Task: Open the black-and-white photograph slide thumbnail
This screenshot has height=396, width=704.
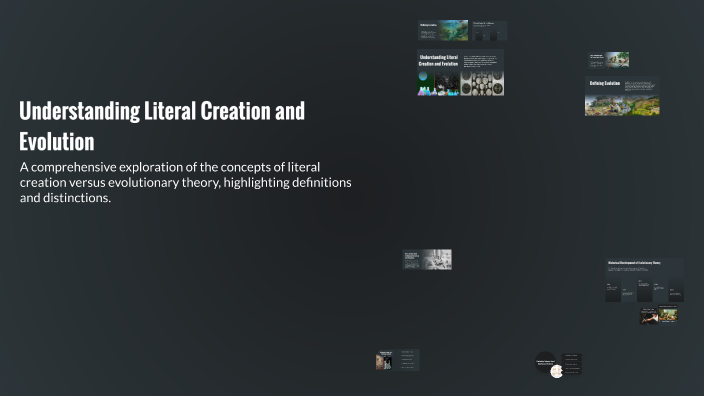Action: point(427,260)
